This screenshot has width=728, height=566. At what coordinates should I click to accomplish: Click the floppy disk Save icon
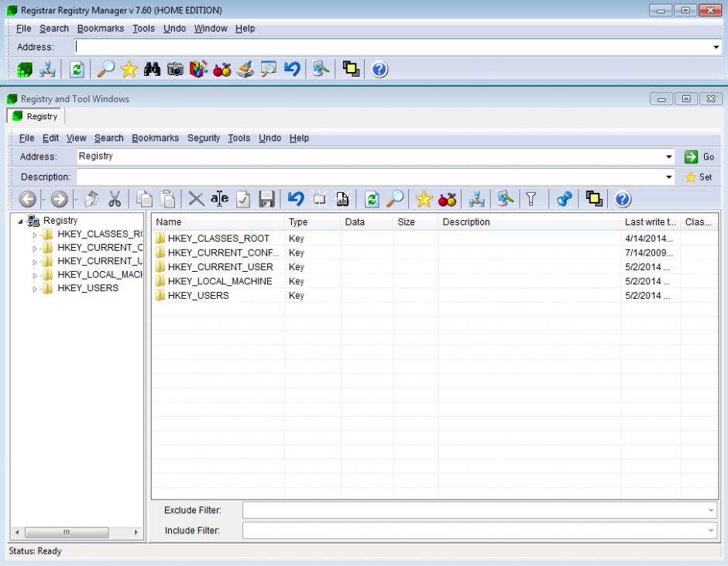[266, 199]
